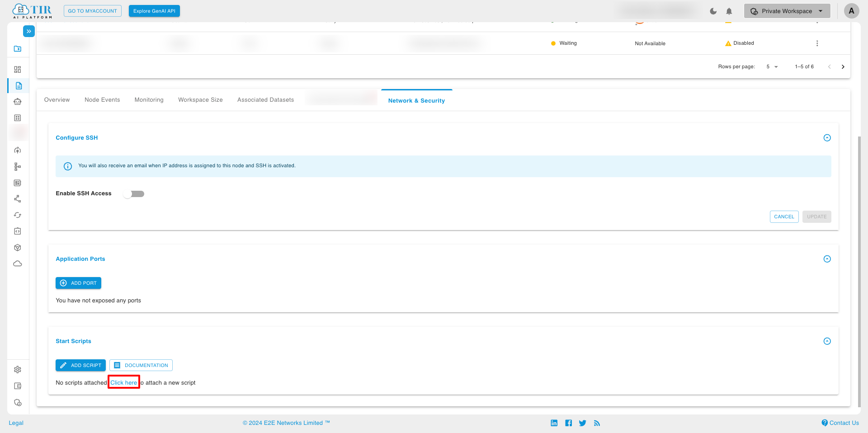Open the cube package icon in sidebar
The height and width of the screenshot is (433, 868).
tap(18, 248)
